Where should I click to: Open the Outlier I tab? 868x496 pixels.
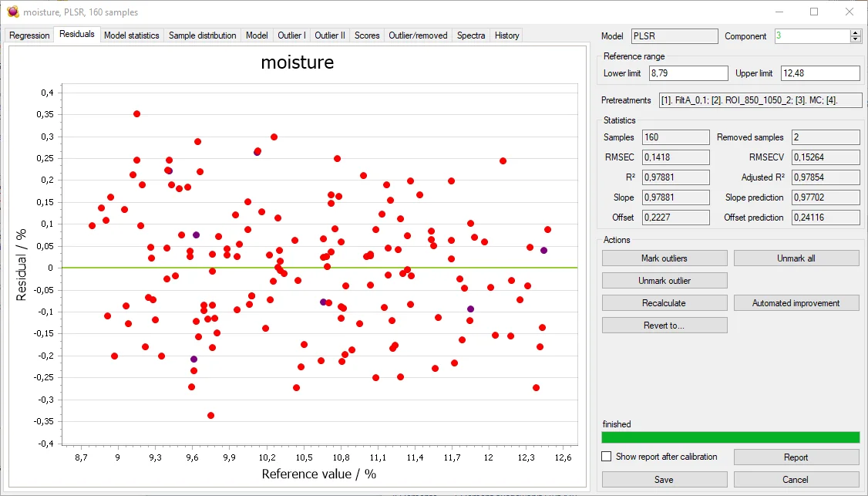pyautogui.click(x=291, y=35)
